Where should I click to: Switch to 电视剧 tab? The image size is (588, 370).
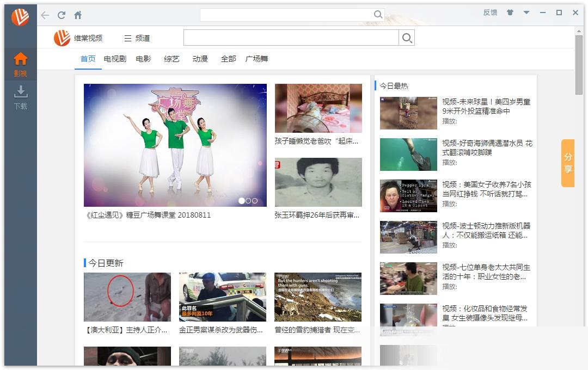(115, 59)
